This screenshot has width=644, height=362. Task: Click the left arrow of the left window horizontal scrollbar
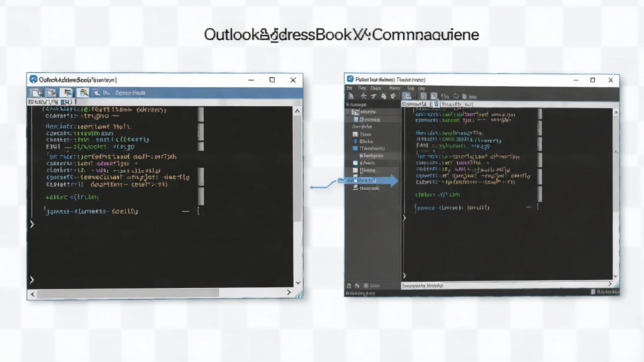[x=33, y=294]
